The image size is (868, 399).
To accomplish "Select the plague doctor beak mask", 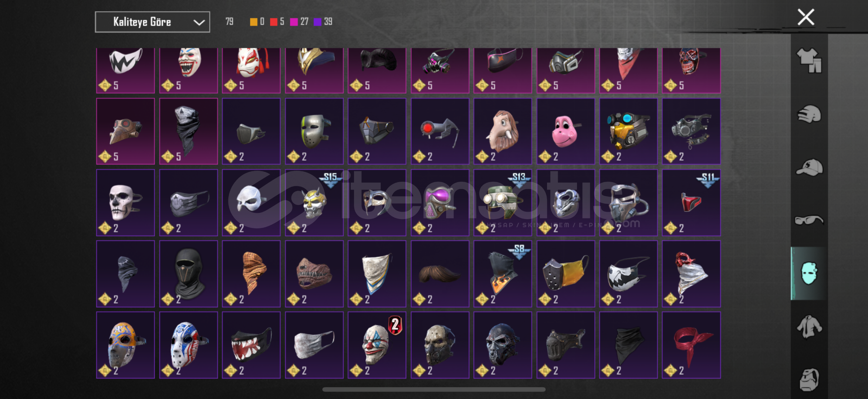I will click(125, 131).
